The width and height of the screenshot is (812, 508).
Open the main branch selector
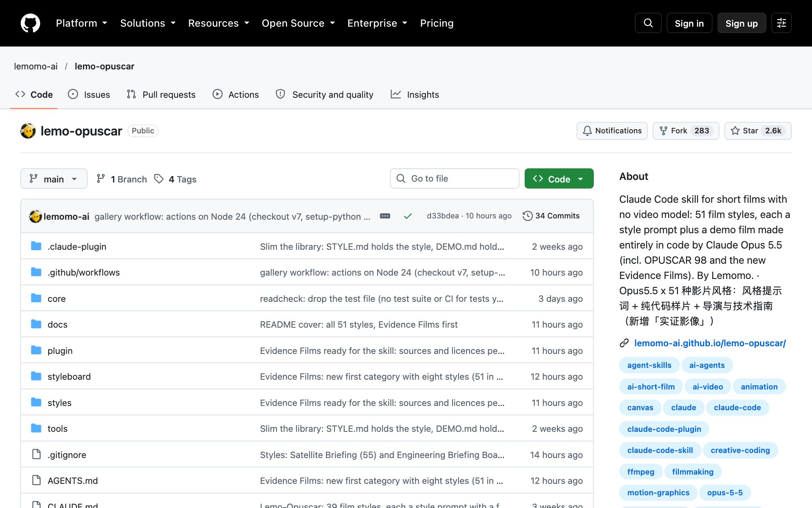click(x=54, y=179)
